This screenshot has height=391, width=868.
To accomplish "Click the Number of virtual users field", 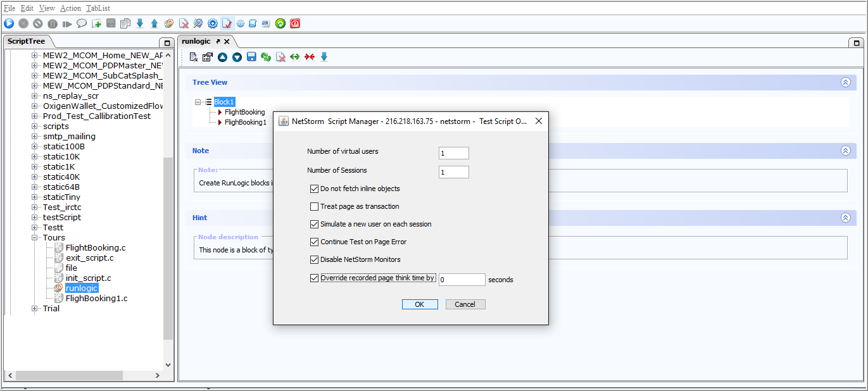I will [x=453, y=153].
